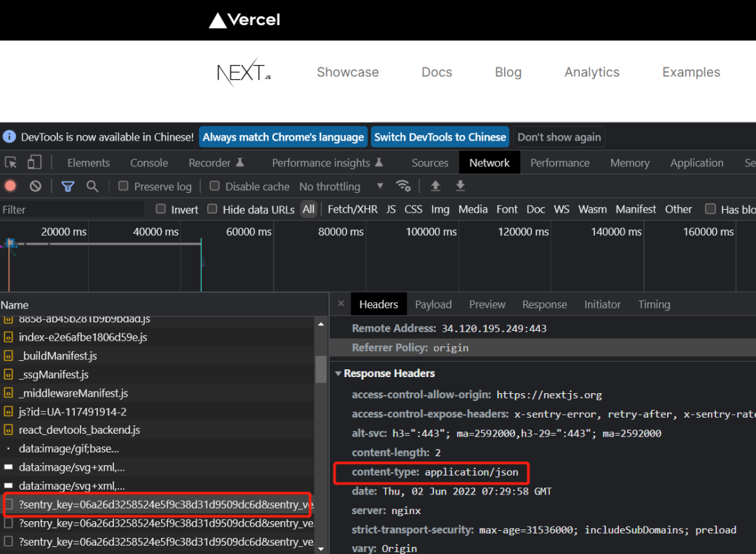
Task: Select react_devtools_backend.js request
Action: 157,429
